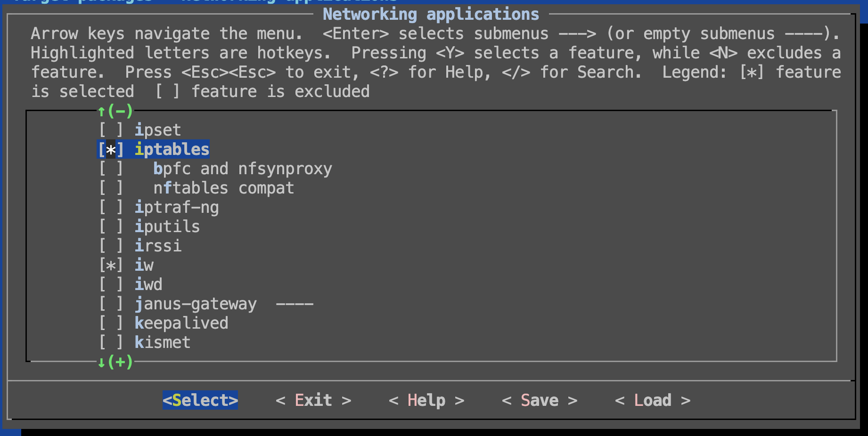Open the janus-gateway submenu dashes
Screen dimensions: 868x436
295,304
